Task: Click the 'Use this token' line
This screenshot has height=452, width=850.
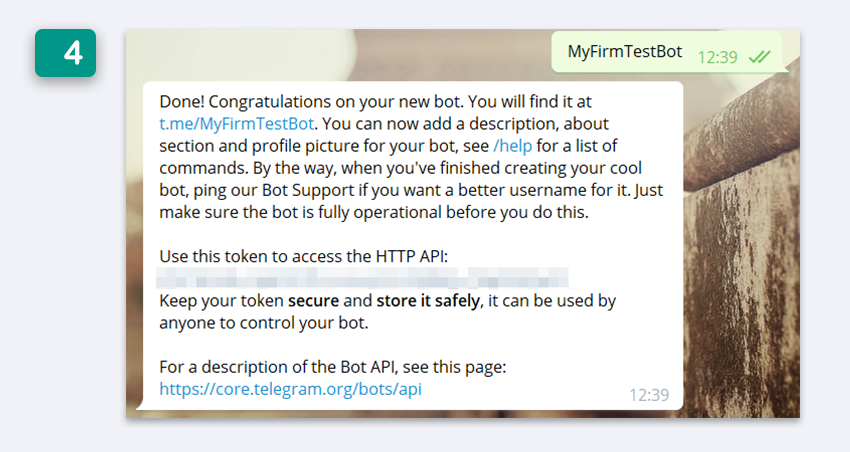Action: click(x=304, y=256)
